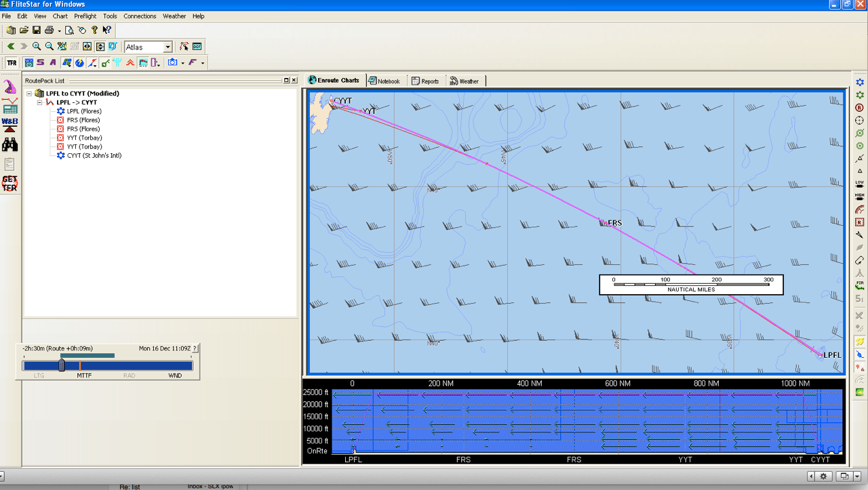
Task: Click the time slider handle
Action: click(x=62, y=365)
